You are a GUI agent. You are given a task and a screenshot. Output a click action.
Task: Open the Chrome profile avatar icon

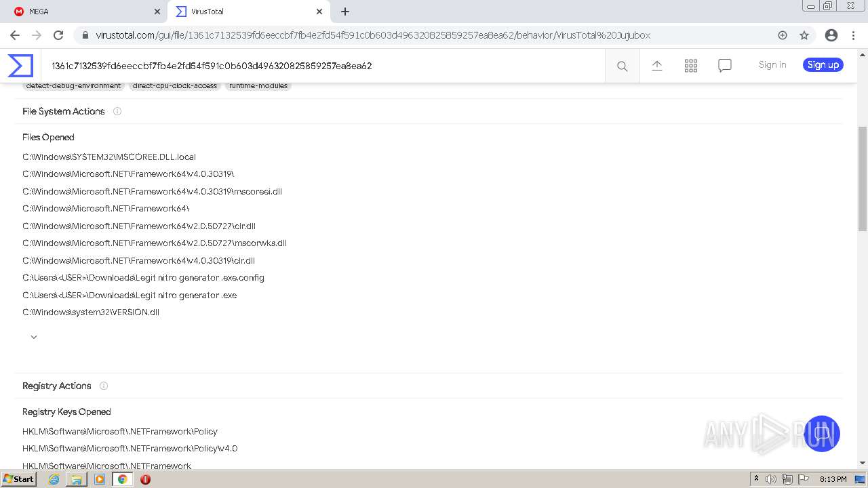(x=831, y=35)
